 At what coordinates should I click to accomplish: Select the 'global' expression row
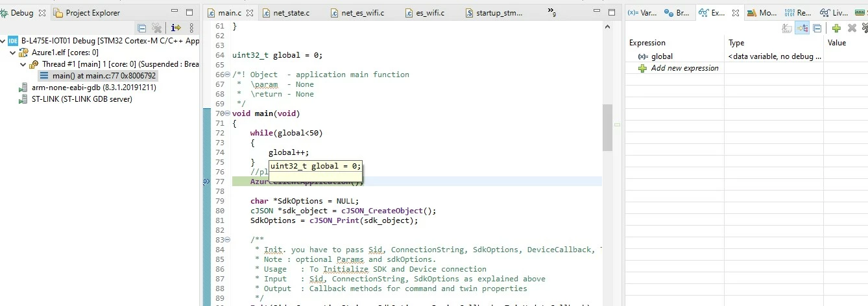746,56
